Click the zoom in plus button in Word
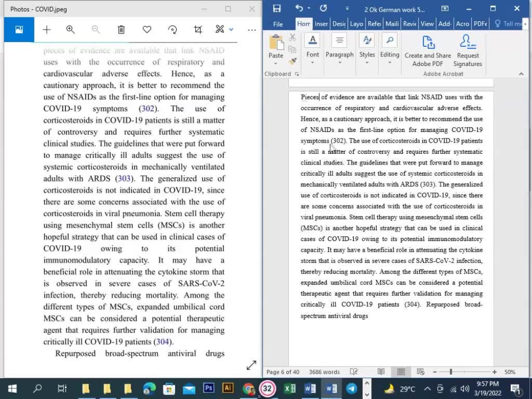The width and height of the screenshot is (532, 399). click(494, 372)
